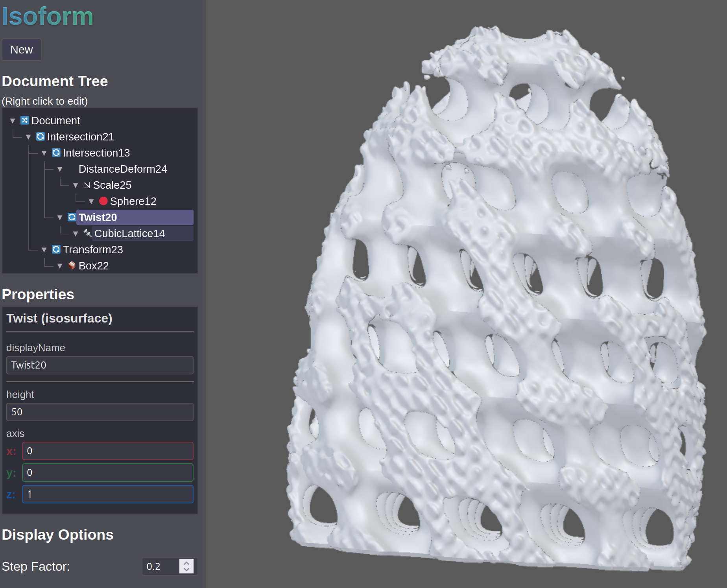Increase Step Factor with the up arrow
Viewport: 727px width, 588px height.
(186, 563)
